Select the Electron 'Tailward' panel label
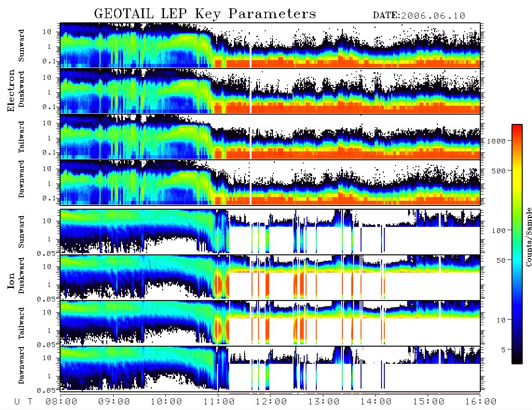Image resolution: width=532 pixels, height=410 pixels. 21,137
